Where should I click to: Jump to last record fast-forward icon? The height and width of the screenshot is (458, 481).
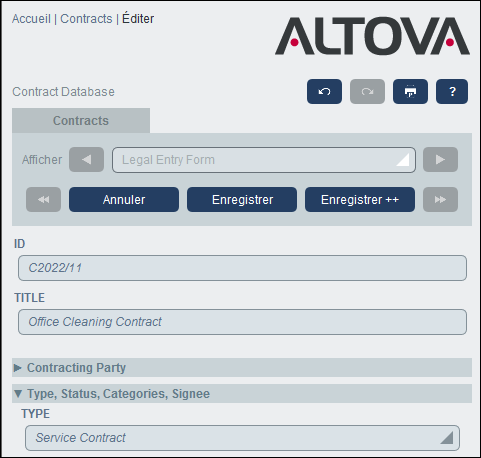pos(440,200)
